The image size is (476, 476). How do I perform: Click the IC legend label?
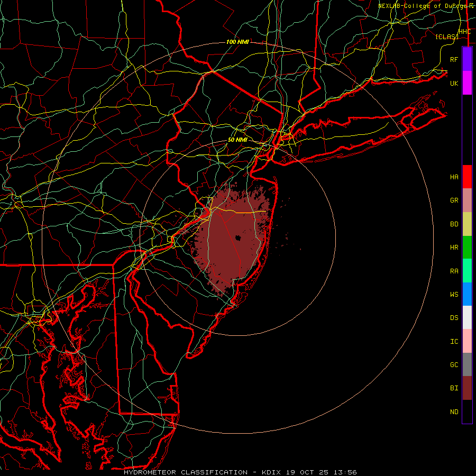(454, 342)
